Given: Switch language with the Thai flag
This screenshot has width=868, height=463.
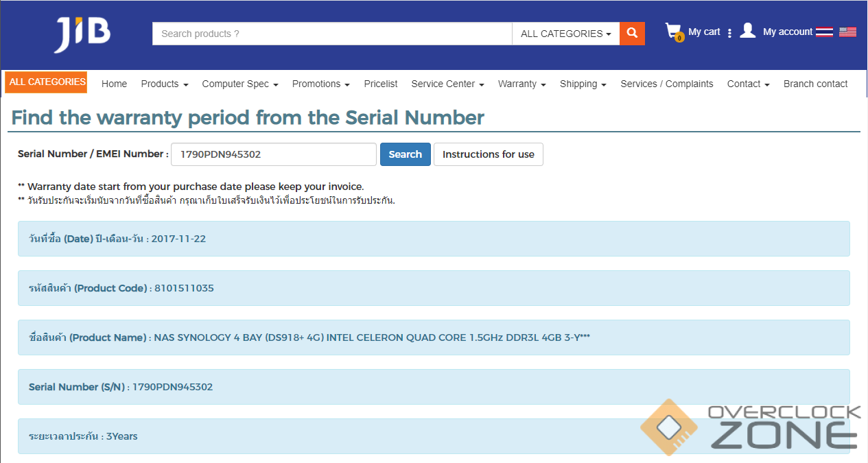Looking at the screenshot, I should [824, 32].
